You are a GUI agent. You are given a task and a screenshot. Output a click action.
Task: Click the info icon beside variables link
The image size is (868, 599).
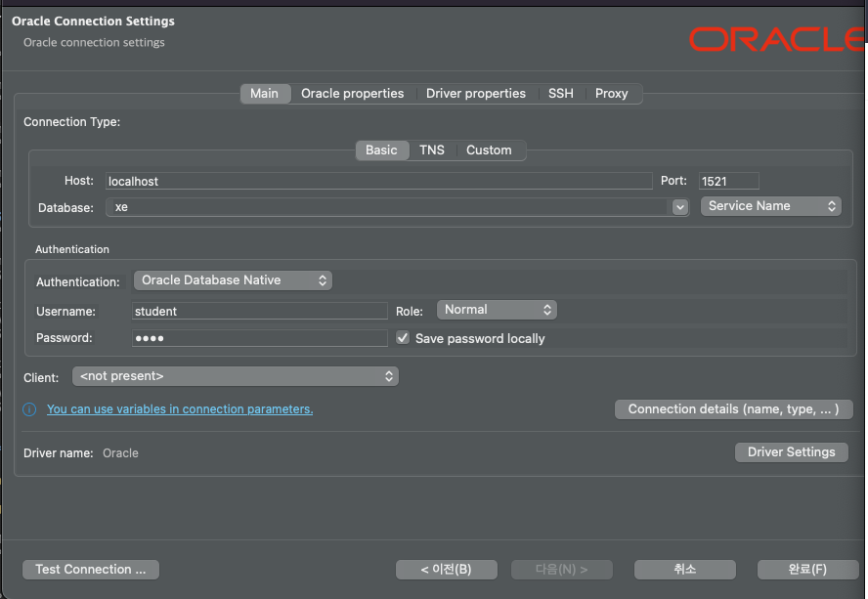click(29, 409)
